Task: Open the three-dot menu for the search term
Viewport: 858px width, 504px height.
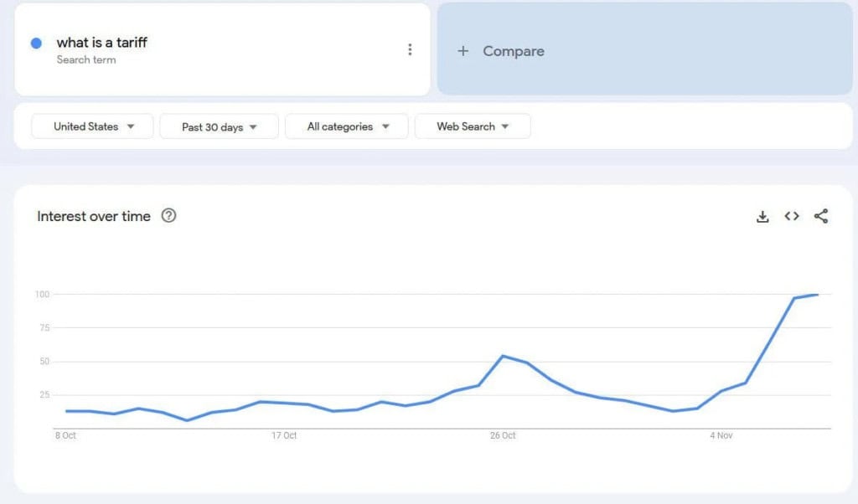Action: click(410, 49)
